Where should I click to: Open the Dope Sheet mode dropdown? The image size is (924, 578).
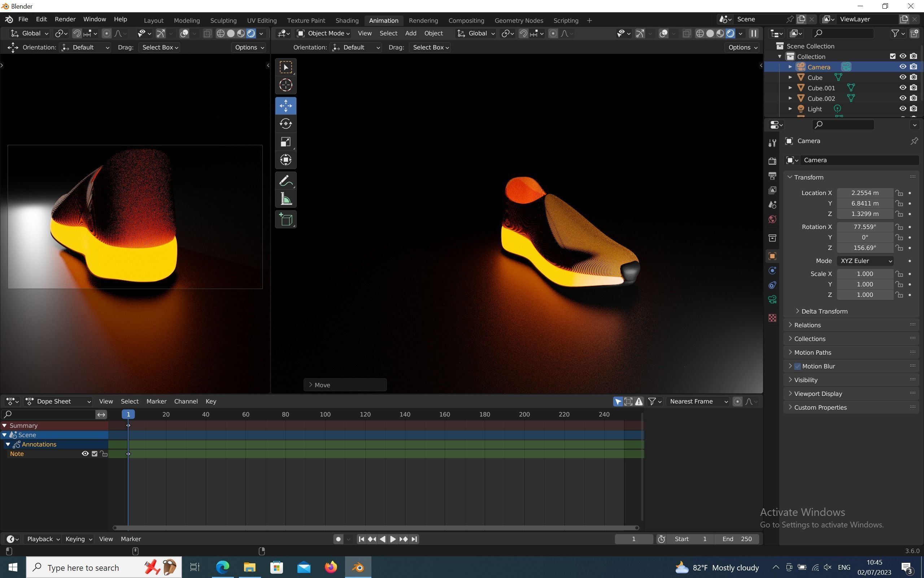coord(58,401)
